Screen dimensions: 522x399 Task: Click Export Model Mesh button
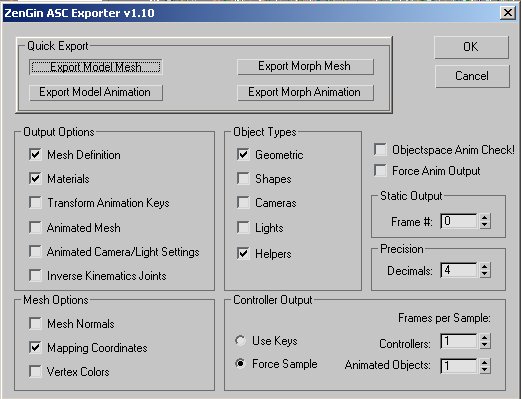click(96, 67)
